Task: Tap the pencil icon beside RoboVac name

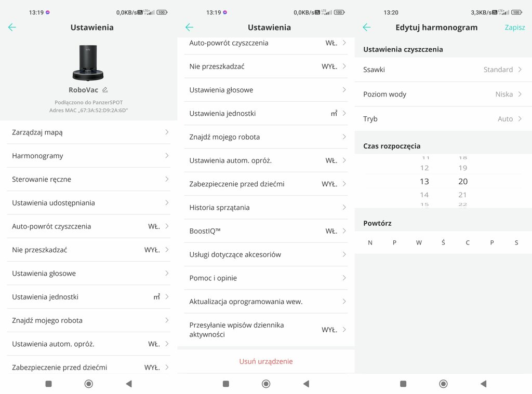Action: tap(105, 90)
